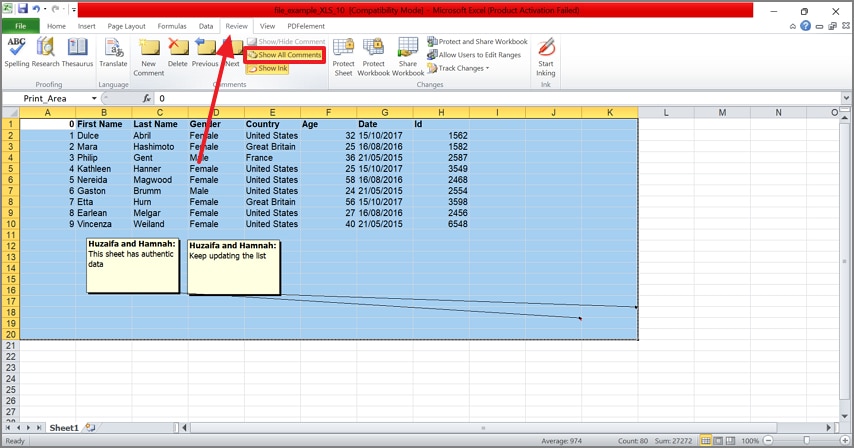The image size is (854, 448).
Task: Select the 'Keep updating the list' comment
Action: (x=234, y=267)
